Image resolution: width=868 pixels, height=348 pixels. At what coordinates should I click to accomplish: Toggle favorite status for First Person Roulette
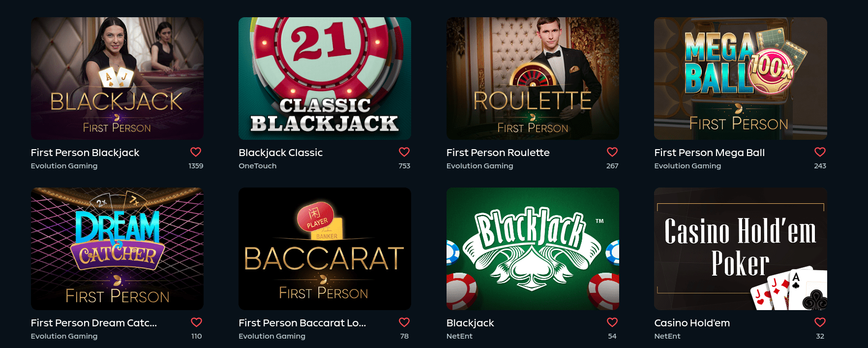point(612,152)
